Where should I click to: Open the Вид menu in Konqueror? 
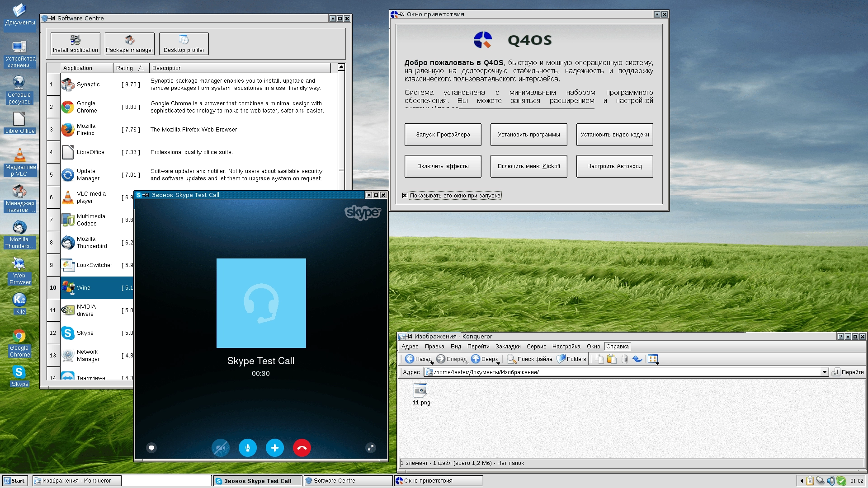[x=456, y=347]
